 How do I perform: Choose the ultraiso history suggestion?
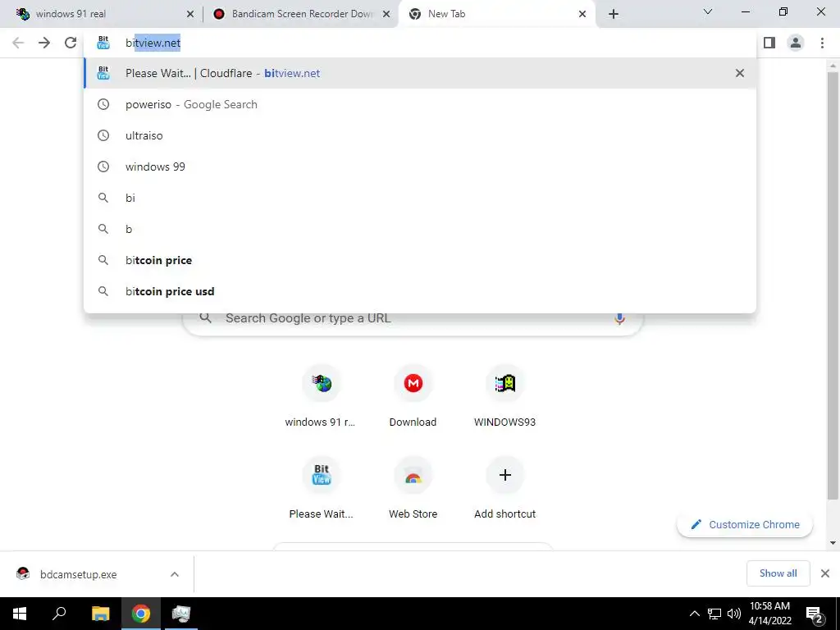420,135
